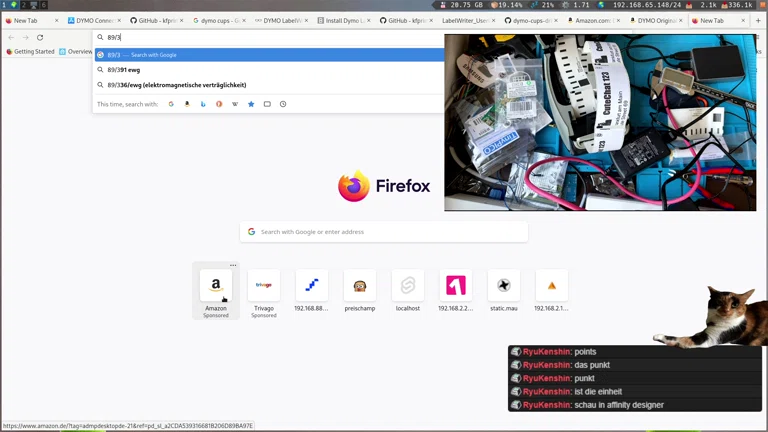
Task: Open the static.mau shortcut tile
Action: pyautogui.click(x=504, y=291)
